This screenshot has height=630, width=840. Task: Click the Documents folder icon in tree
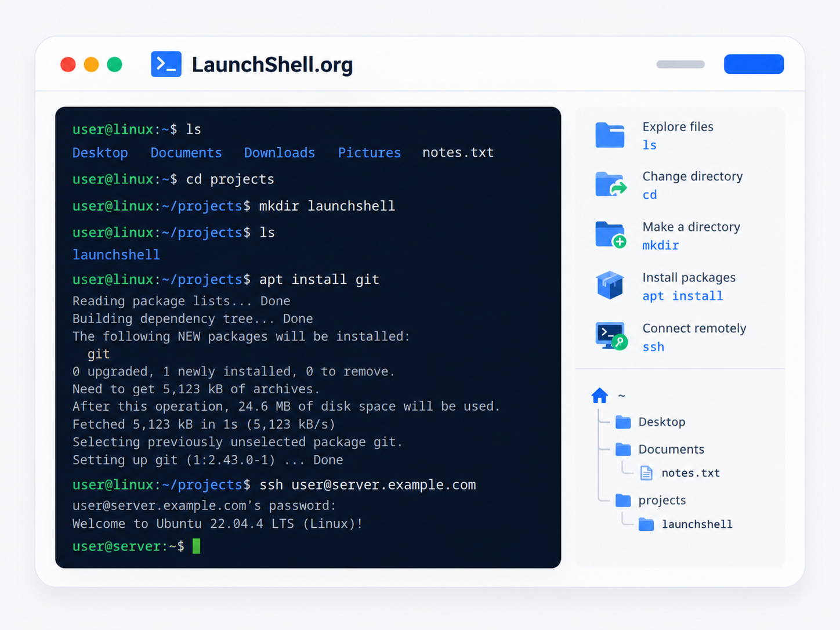point(623,449)
